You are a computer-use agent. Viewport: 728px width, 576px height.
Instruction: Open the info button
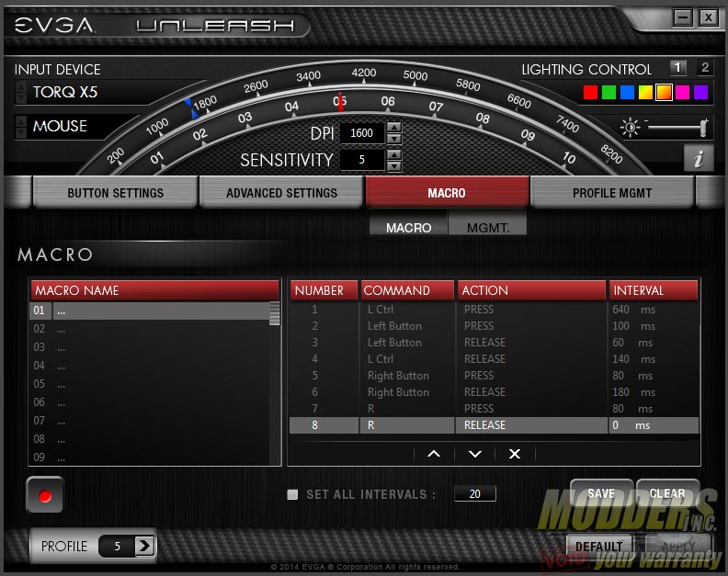(x=699, y=158)
